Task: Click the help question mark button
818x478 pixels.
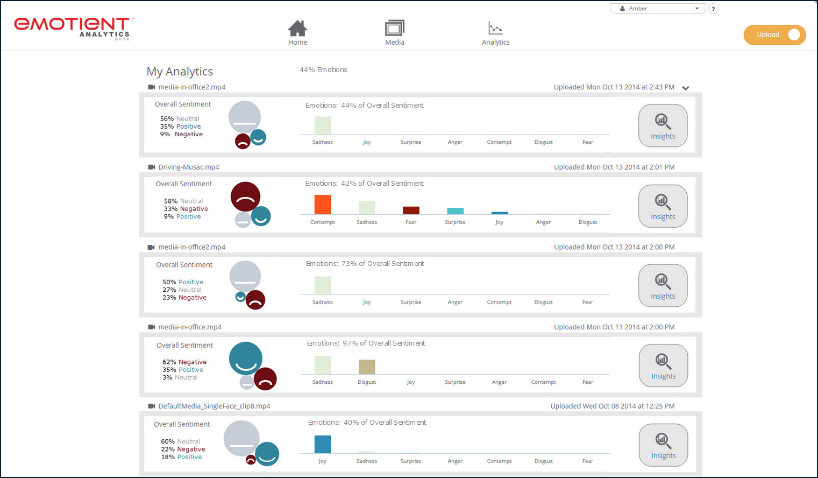Action: pos(713,8)
